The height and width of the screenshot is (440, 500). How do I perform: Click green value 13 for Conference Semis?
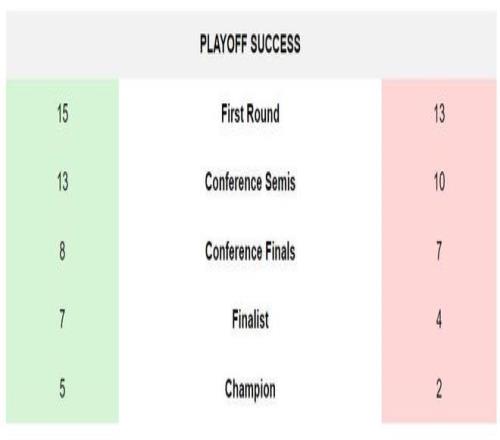point(63,182)
